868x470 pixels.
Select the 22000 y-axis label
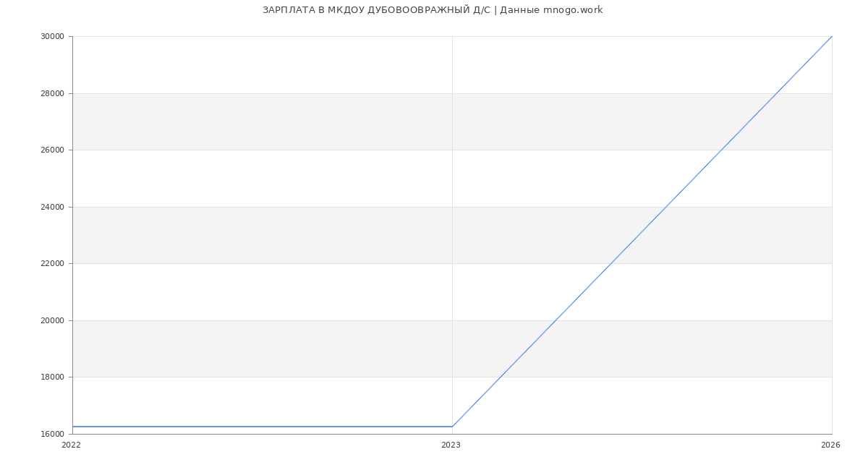click(54, 264)
